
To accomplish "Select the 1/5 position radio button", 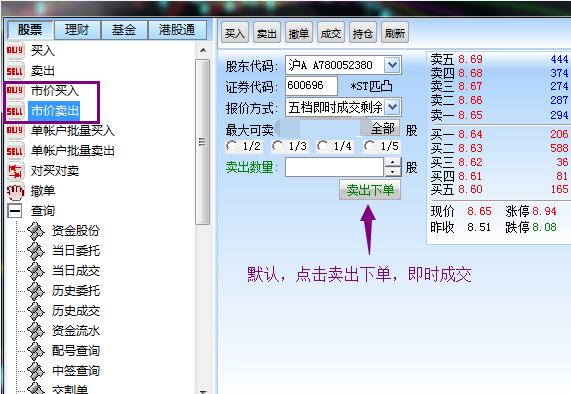I will point(369,146).
